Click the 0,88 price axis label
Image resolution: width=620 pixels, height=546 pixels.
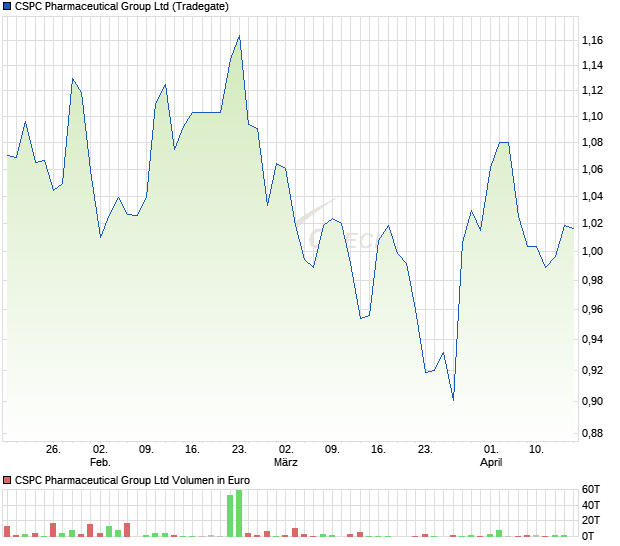(x=592, y=433)
